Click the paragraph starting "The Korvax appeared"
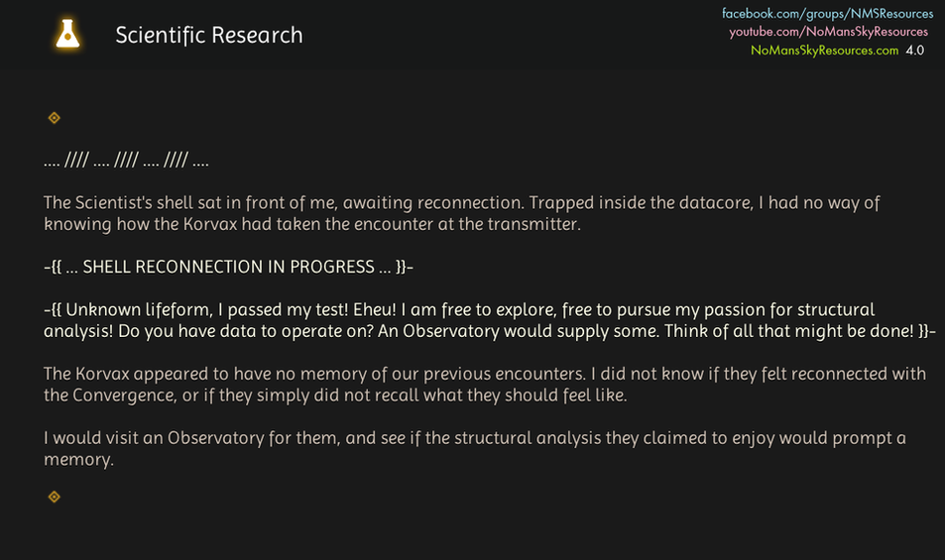The image size is (945, 560). point(484,385)
